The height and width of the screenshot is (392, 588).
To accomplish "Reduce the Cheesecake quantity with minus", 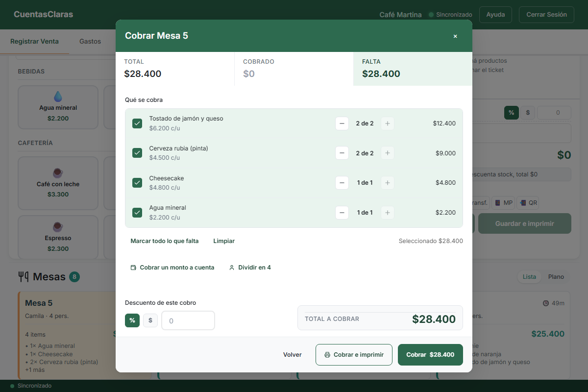I will 342,183.
